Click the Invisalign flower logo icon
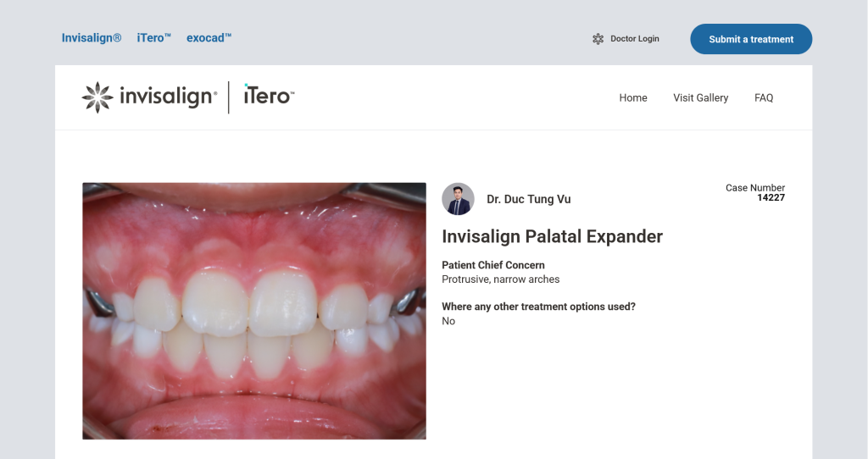Image resolution: width=868 pixels, height=459 pixels. [x=97, y=97]
